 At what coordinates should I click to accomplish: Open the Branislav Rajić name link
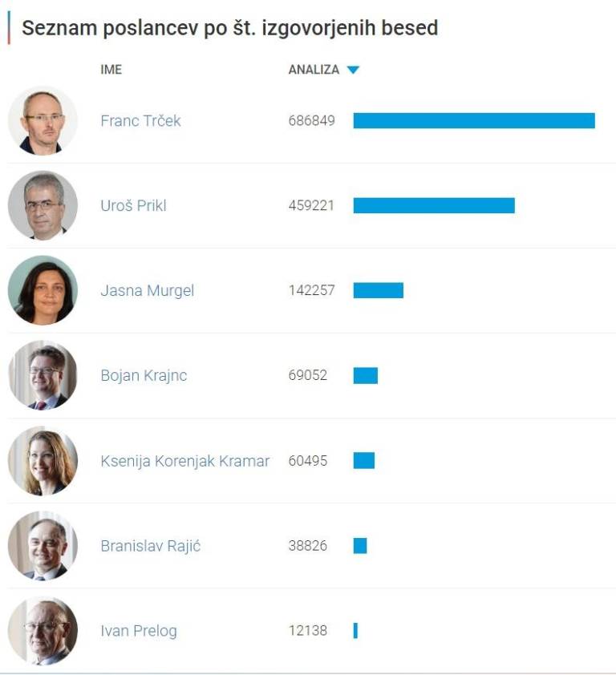[150, 546]
